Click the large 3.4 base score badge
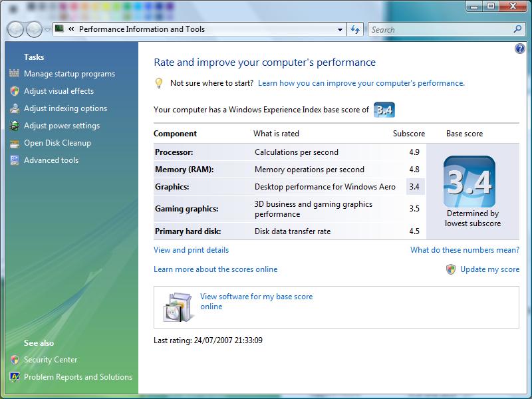Viewport: 532px width, 399px height. pyautogui.click(x=469, y=182)
